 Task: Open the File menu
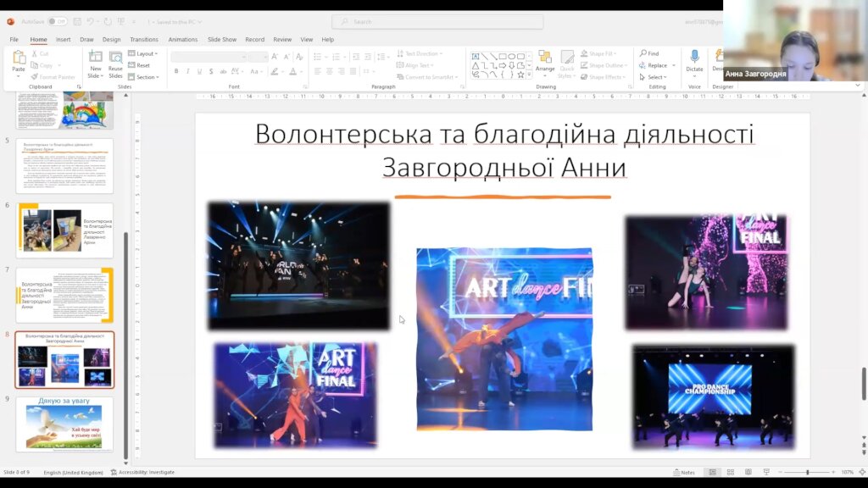pos(14,39)
